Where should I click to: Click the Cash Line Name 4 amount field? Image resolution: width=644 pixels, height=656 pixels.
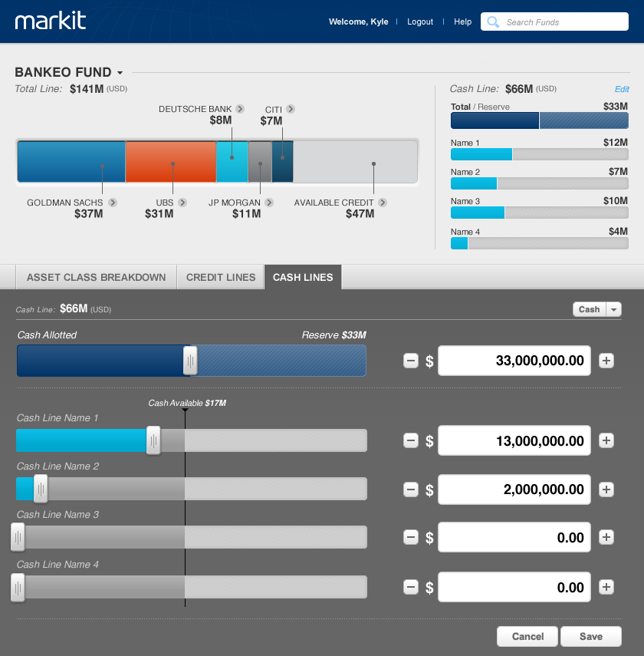[x=514, y=588]
